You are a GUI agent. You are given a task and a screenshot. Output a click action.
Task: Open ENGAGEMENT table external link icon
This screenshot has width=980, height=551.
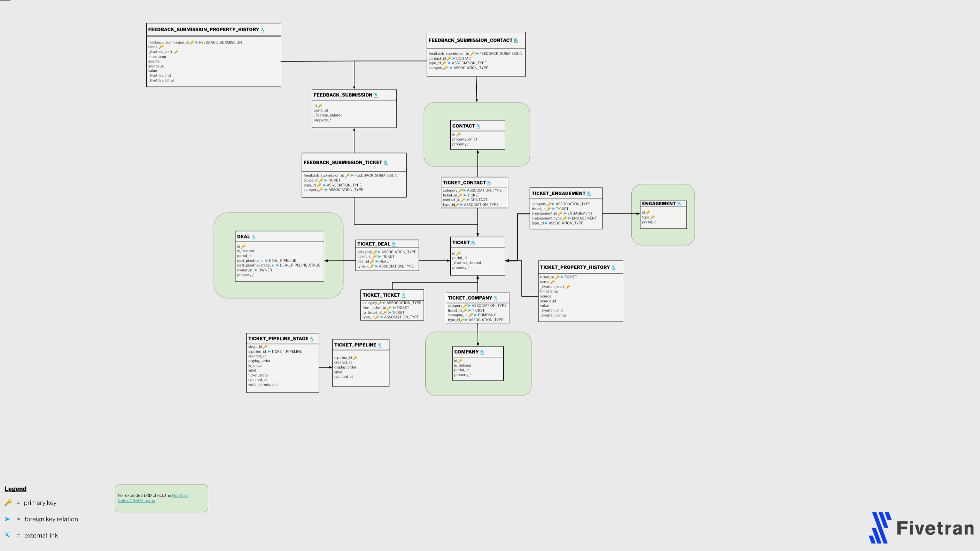pyautogui.click(x=679, y=204)
